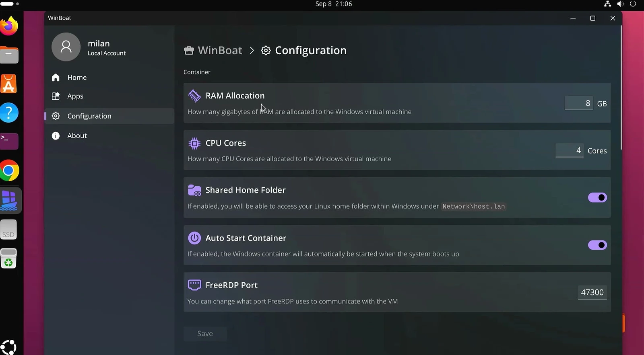Click the WinBoat breadcrumb link
Screen dimensions: 644x355
pyautogui.click(x=220, y=51)
